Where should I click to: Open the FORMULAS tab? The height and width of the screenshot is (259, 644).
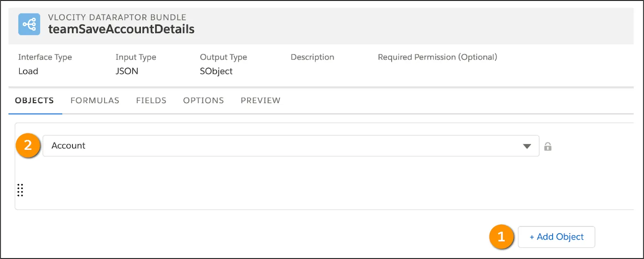point(95,100)
